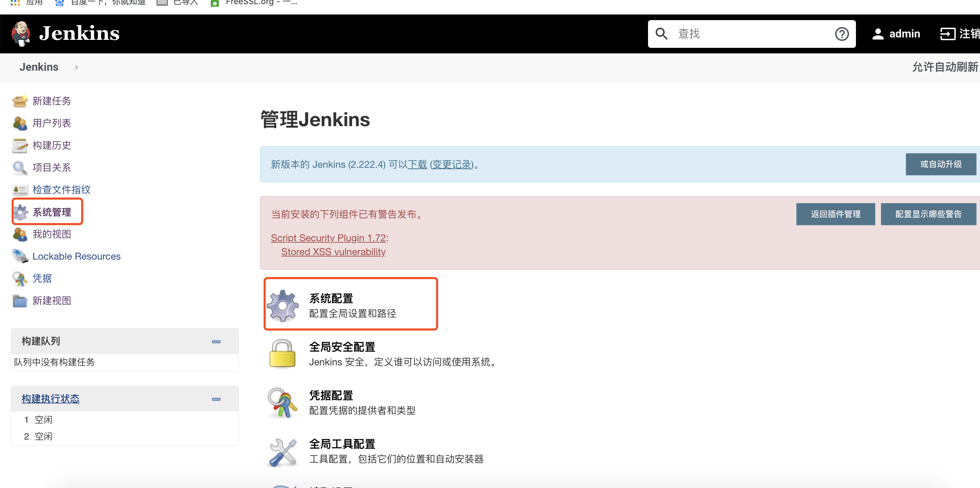
Task: Open the 用户列表 user list
Action: [x=51, y=123]
